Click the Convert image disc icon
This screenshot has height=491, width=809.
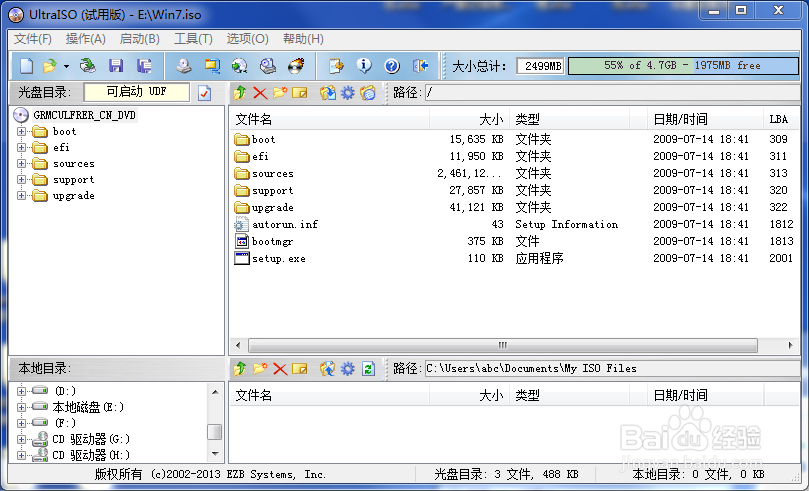[x=239, y=66]
